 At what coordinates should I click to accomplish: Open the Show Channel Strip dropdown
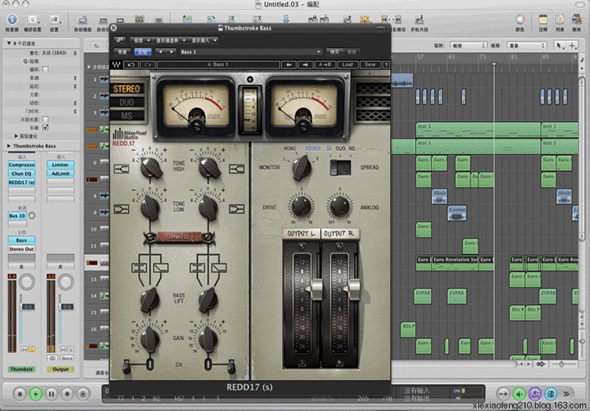[171, 40]
